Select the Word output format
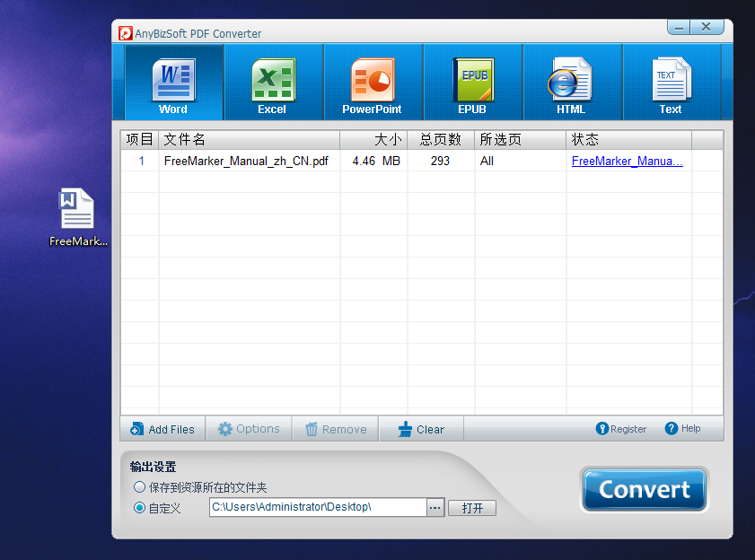The width and height of the screenshot is (755, 560). click(x=174, y=83)
